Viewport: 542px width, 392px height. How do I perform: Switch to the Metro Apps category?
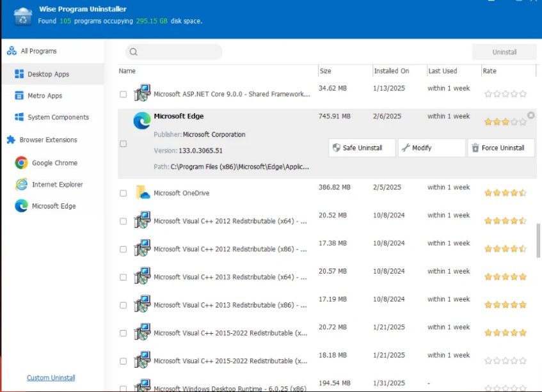click(45, 96)
